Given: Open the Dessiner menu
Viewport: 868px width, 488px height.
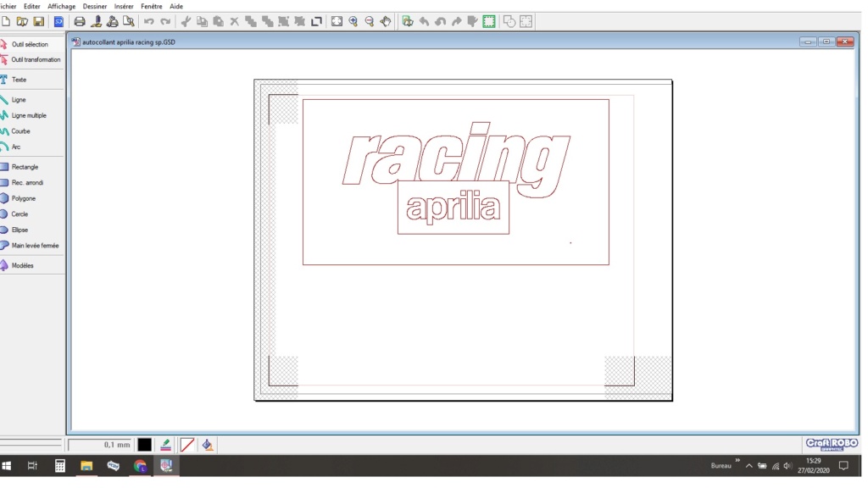Looking at the screenshot, I should (x=95, y=7).
